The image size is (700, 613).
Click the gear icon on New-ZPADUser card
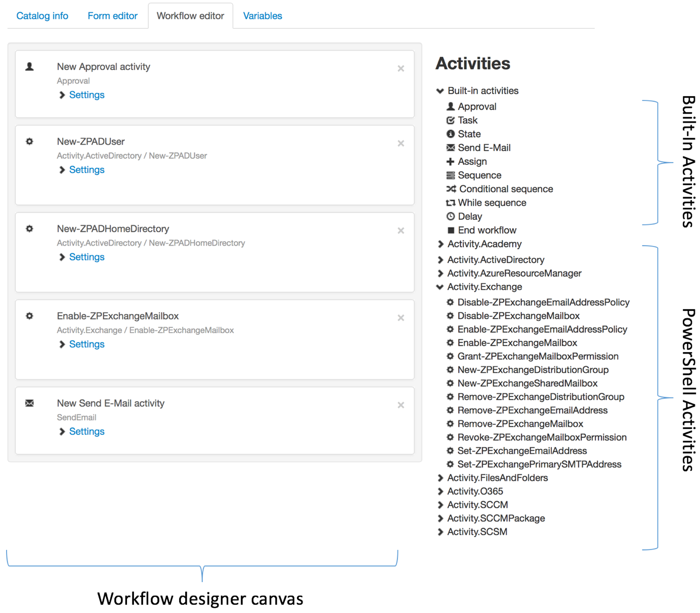click(x=30, y=142)
